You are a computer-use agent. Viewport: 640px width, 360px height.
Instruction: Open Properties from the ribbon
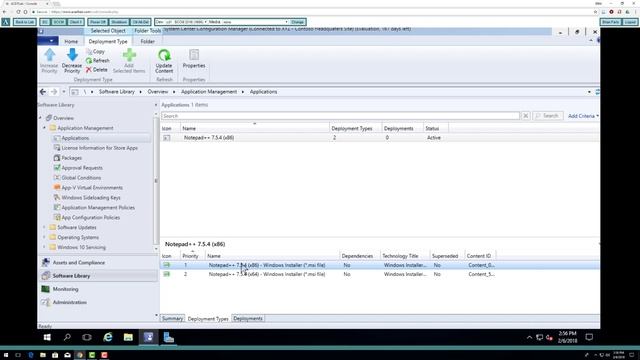[x=194, y=59]
